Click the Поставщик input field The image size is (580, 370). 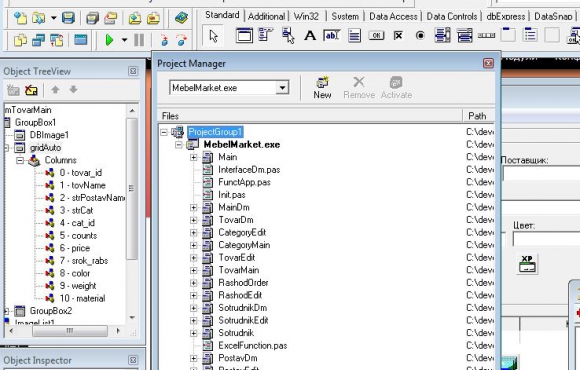click(x=541, y=173)
